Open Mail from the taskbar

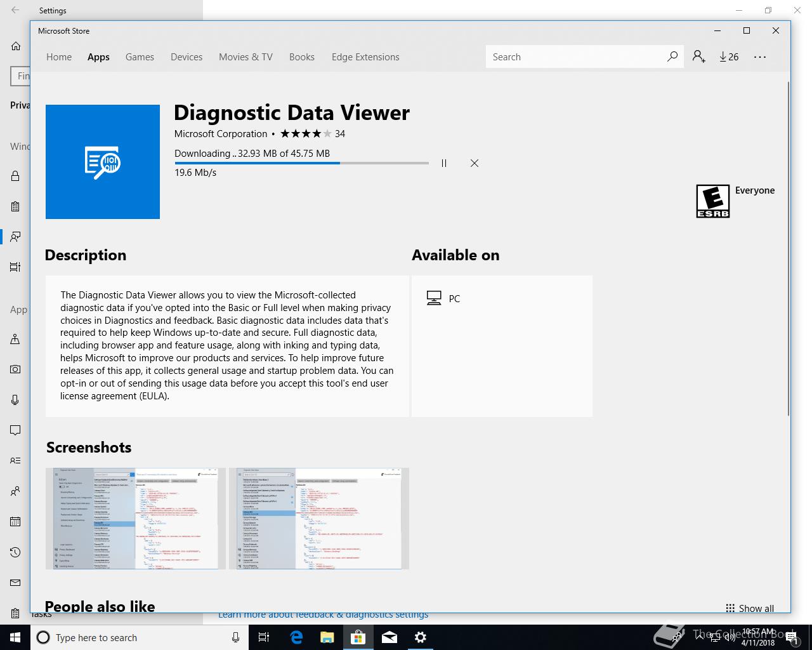[389, 637]
